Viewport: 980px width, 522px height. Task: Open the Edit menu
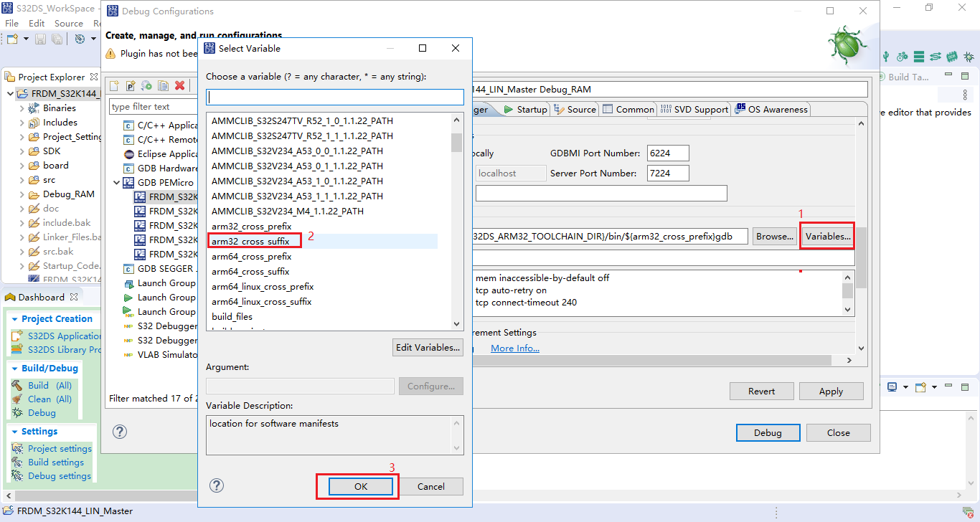point(36,23)
